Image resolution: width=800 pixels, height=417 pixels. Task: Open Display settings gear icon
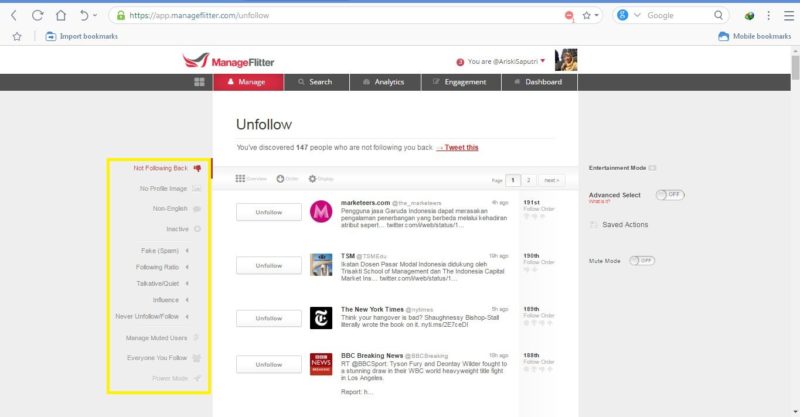(x=312, y=179)
